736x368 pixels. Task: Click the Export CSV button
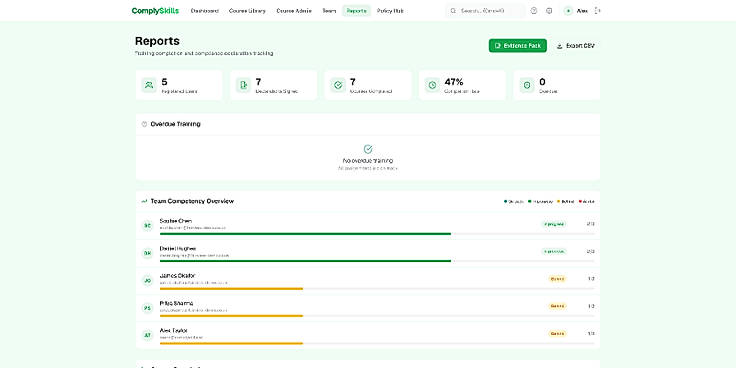pyautogui.click(x=575, y=46)
